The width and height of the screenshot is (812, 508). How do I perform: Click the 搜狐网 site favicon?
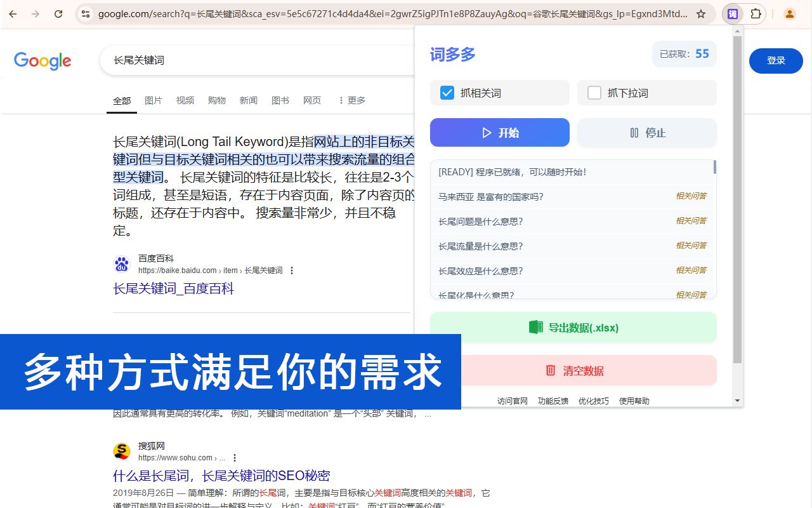point(122,451)
